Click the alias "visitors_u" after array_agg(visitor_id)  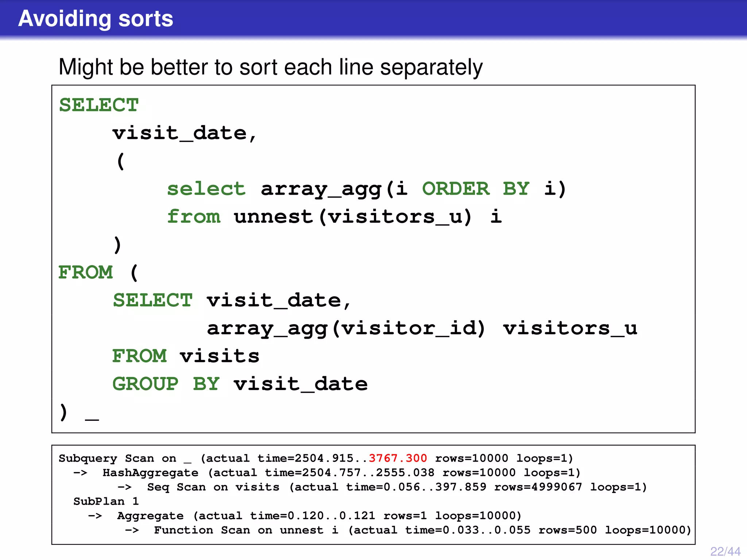tap(570, 328)
